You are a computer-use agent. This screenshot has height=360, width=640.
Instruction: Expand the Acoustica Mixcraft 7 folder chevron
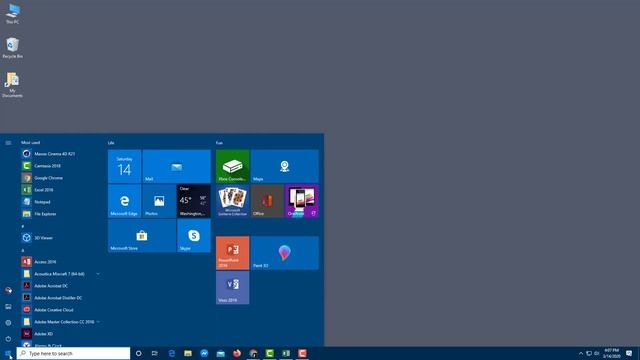98,274
